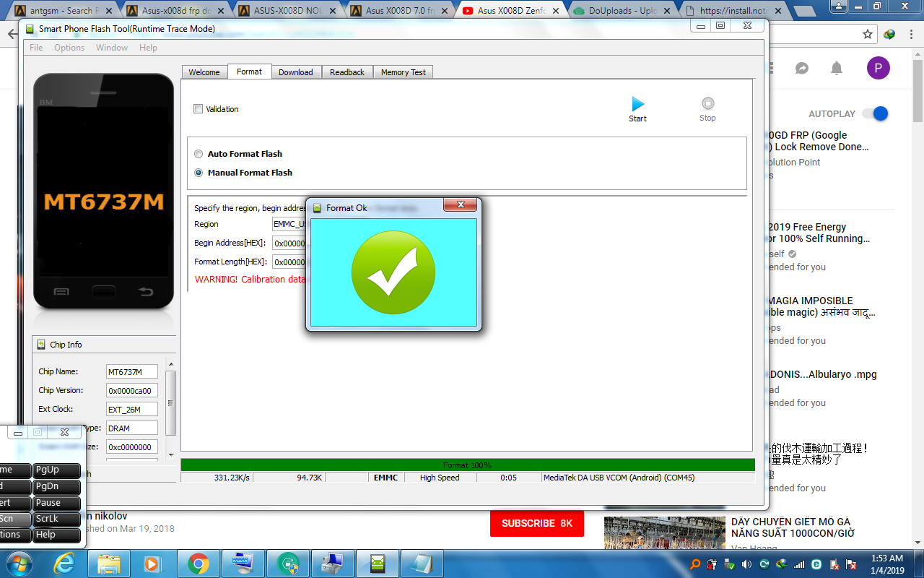This screenshot has width=924, height=578.
Task: Click the PgDn key on on-screen keyboard
Action: [56, 486]
